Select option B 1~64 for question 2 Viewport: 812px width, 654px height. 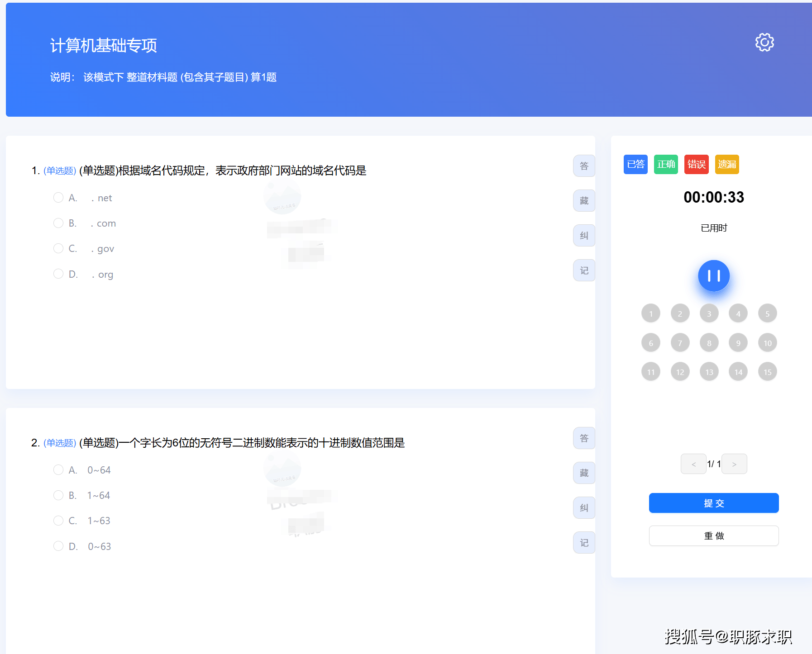pyautogui.click(x=58, y=495)
